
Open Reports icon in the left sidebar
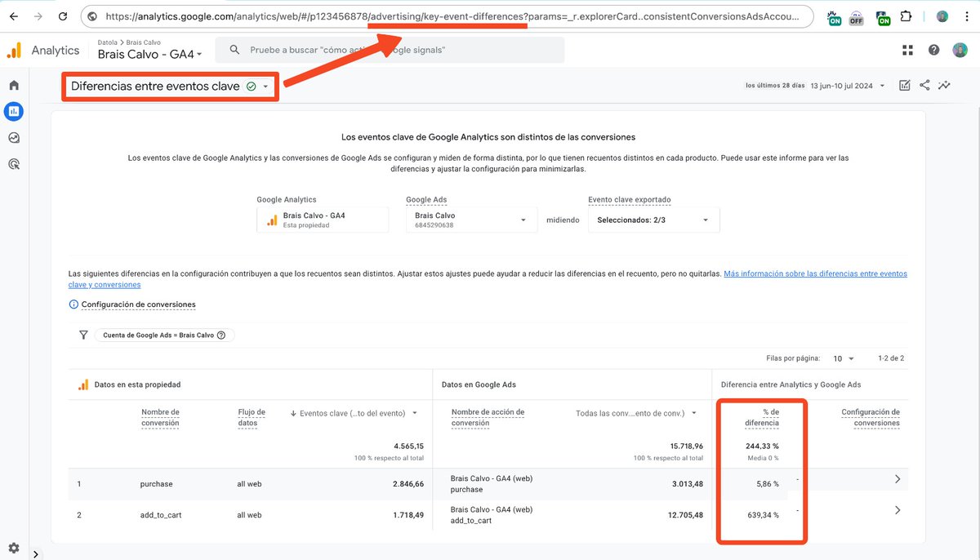click(x=14, y=111)
